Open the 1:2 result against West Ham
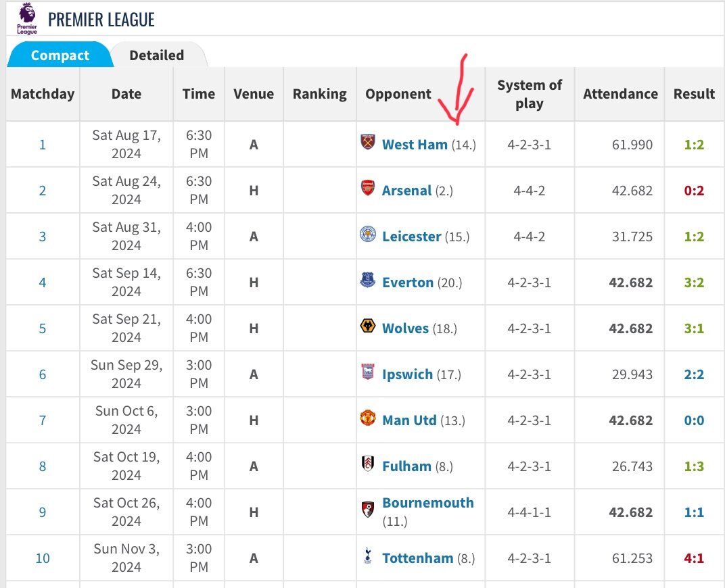 tap(694, 145)
